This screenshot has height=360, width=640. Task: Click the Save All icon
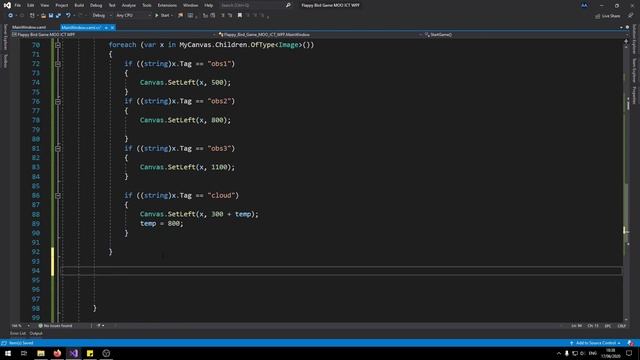pos(58,16)
